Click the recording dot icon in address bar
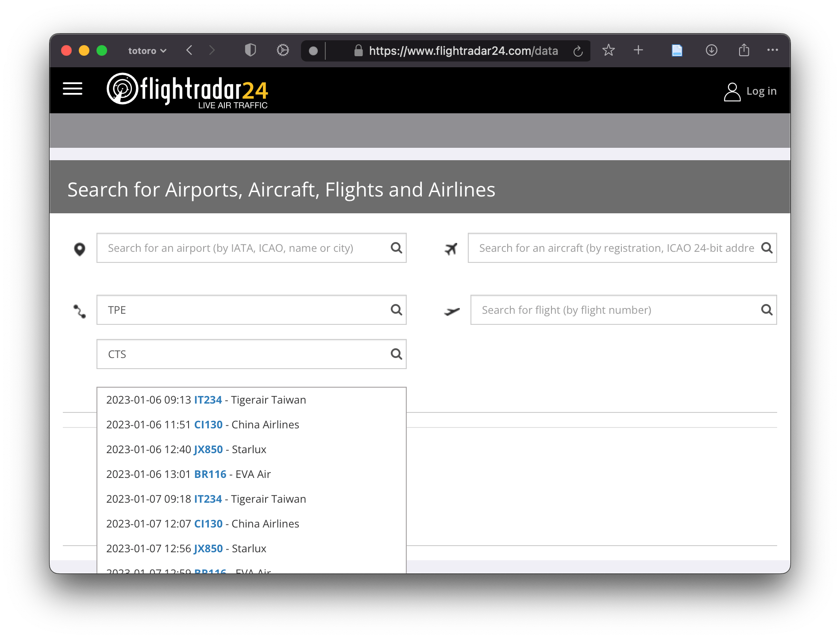Image resolution: width=840 pixels, height=639 pixels. coord(313,51)
